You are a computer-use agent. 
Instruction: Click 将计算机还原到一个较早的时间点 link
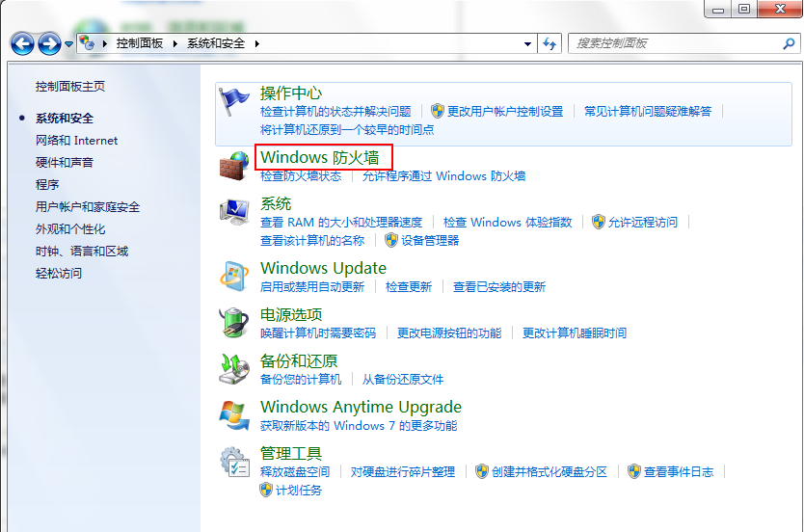pos(347,130)
